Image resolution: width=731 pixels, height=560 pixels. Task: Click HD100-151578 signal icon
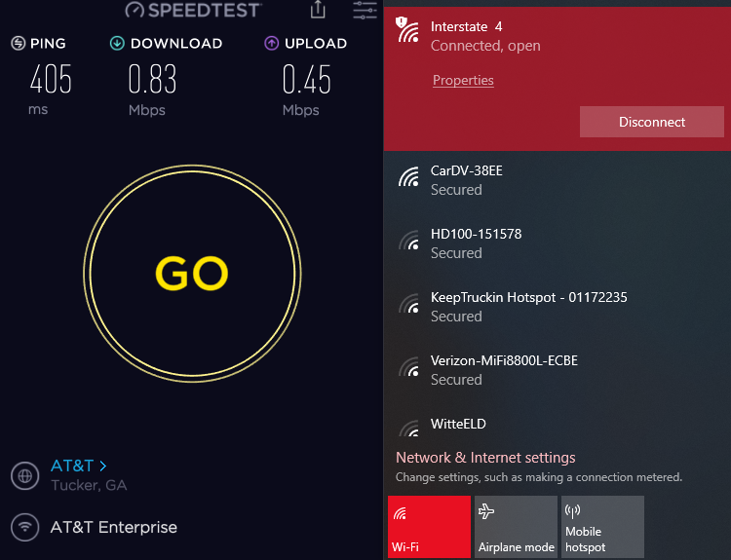(x=408, y=241)
